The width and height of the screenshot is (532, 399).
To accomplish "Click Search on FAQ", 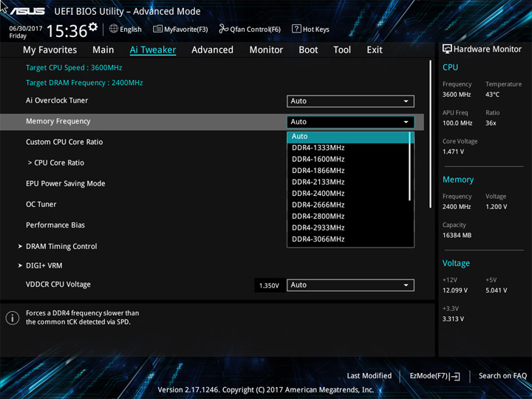I will click(x=502, y=376).
